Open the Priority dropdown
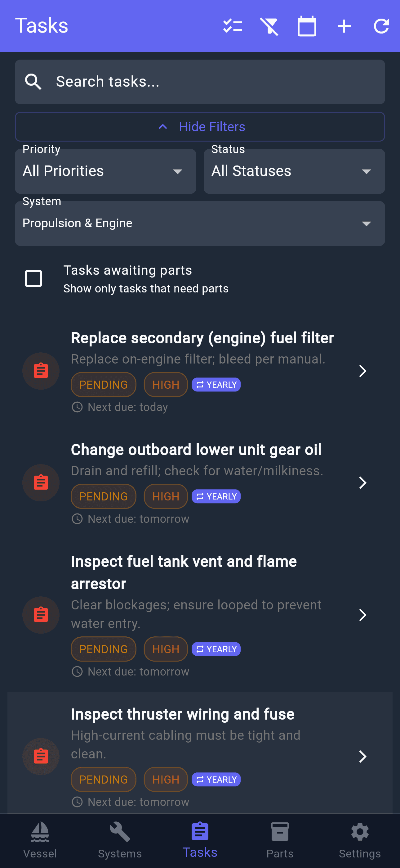 coord(105,171)
